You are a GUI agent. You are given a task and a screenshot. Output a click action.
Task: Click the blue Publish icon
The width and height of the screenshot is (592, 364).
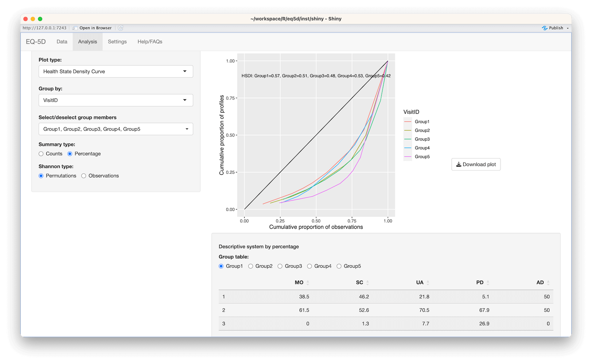tap(545, 28)
